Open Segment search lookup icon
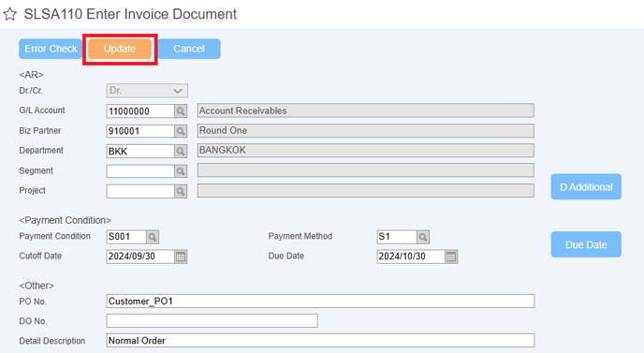 (x=181, y=171)
